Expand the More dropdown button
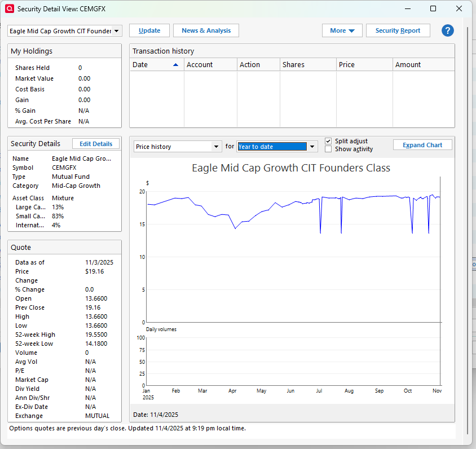 tap(342, 30)
